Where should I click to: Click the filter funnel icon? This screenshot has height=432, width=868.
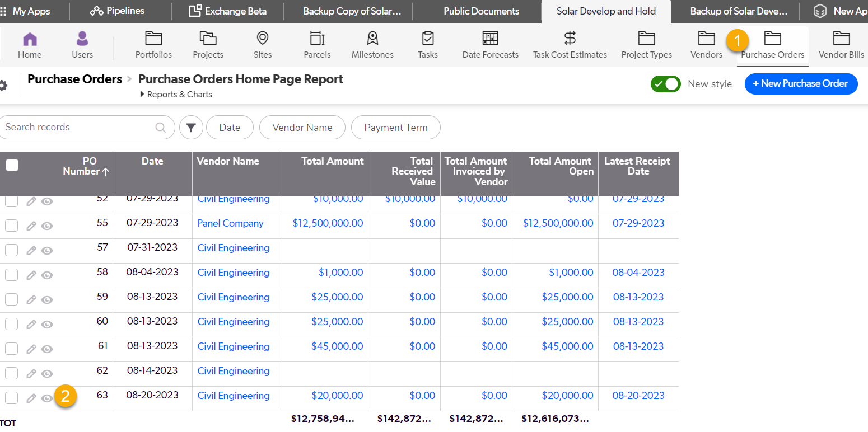click(x=191, y=128)
